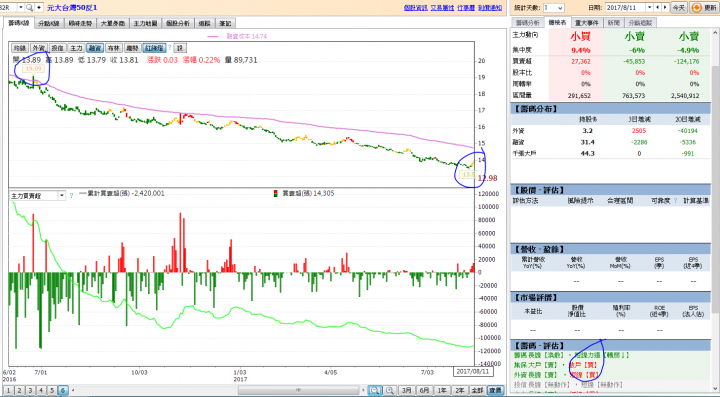This screenshot has height=397, width=720.
Task: Select layout page 5 button
Action: pos(52,391)
